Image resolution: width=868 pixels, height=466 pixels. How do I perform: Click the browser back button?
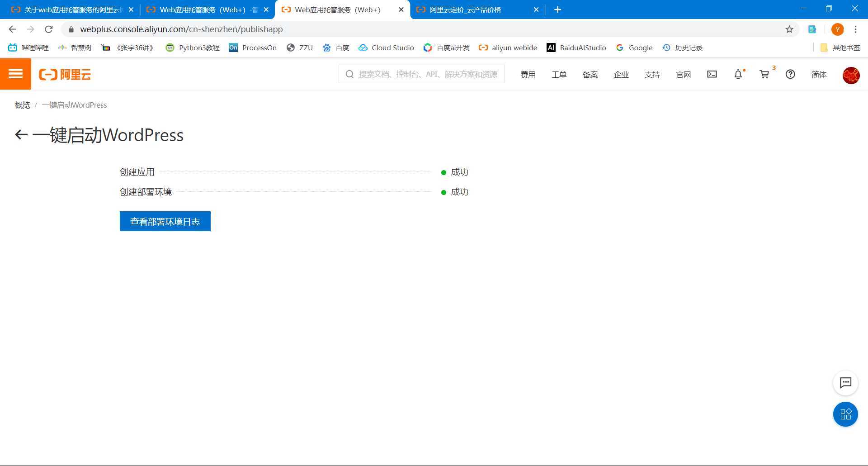pos(12,29)
